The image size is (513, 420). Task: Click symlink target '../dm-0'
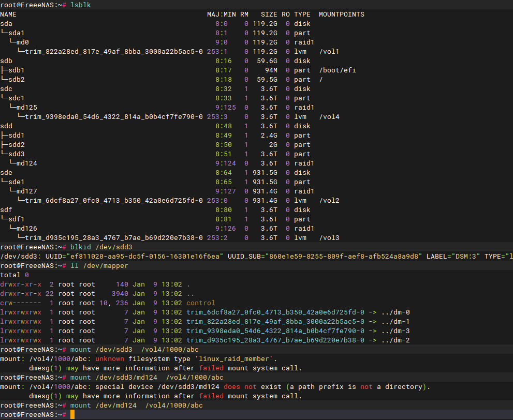[x=395, y=312]
